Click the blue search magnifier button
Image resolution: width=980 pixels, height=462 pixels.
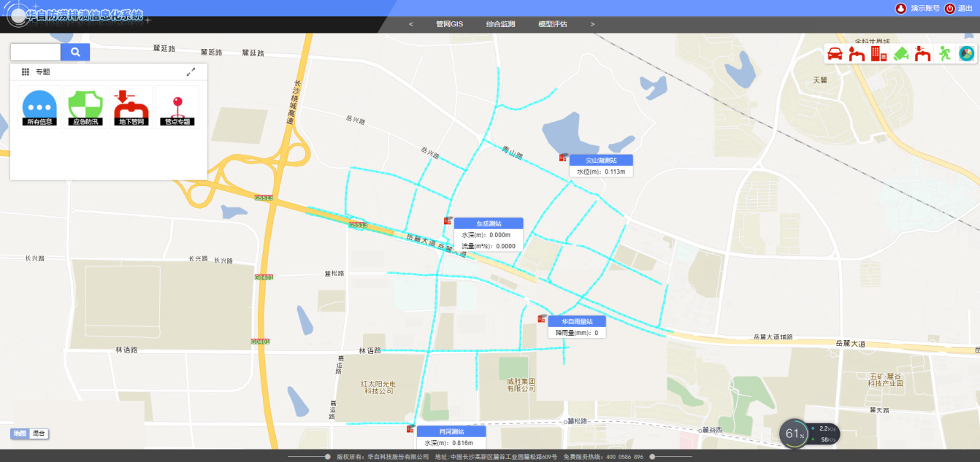75,52
